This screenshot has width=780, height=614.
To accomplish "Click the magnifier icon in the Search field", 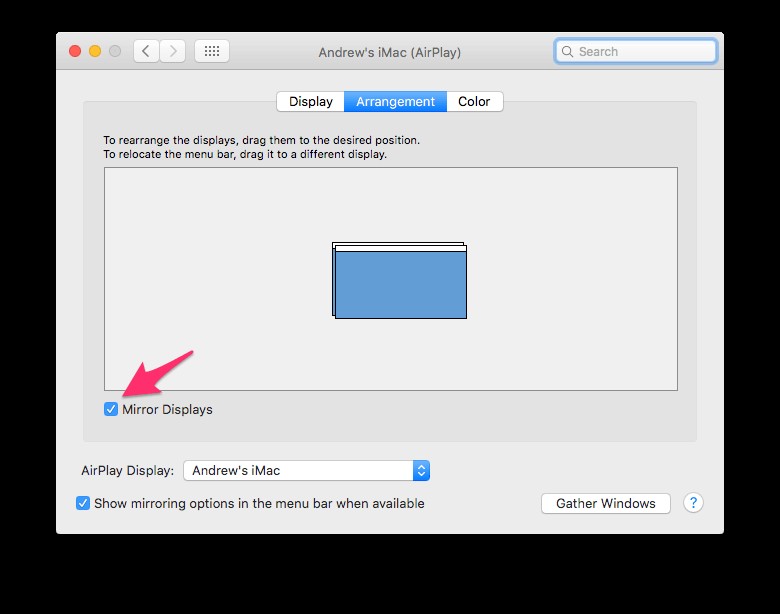I will coord(567,52).
